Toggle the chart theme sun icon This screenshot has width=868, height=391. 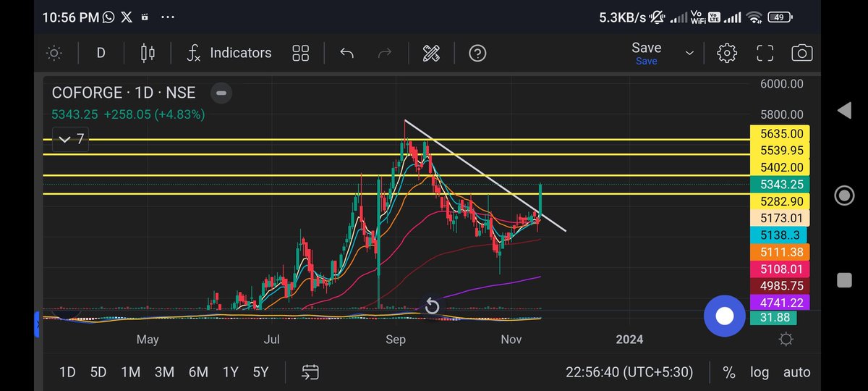[54, 53]
